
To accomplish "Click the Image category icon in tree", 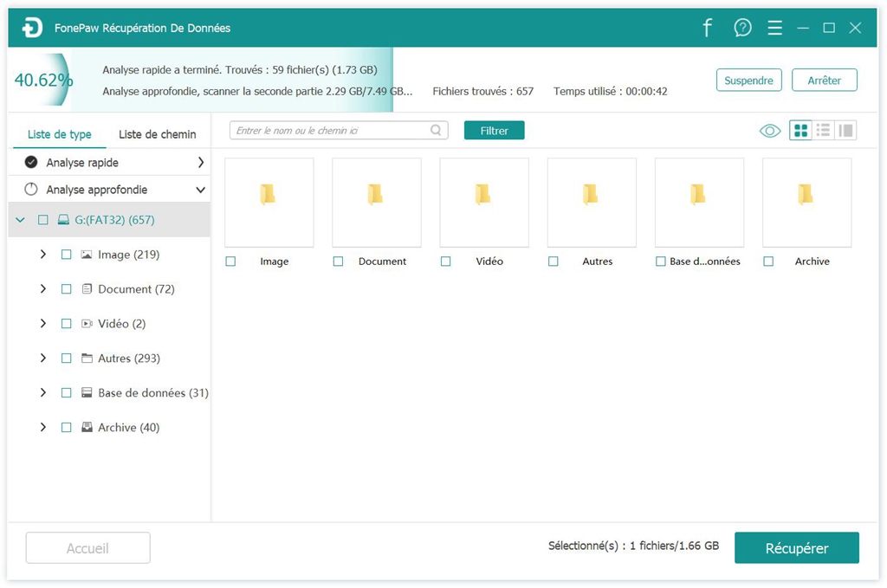I will [x=86, y=255].
